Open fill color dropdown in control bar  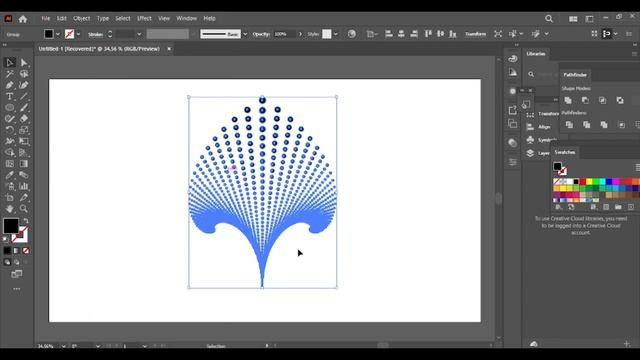[58, 34]
